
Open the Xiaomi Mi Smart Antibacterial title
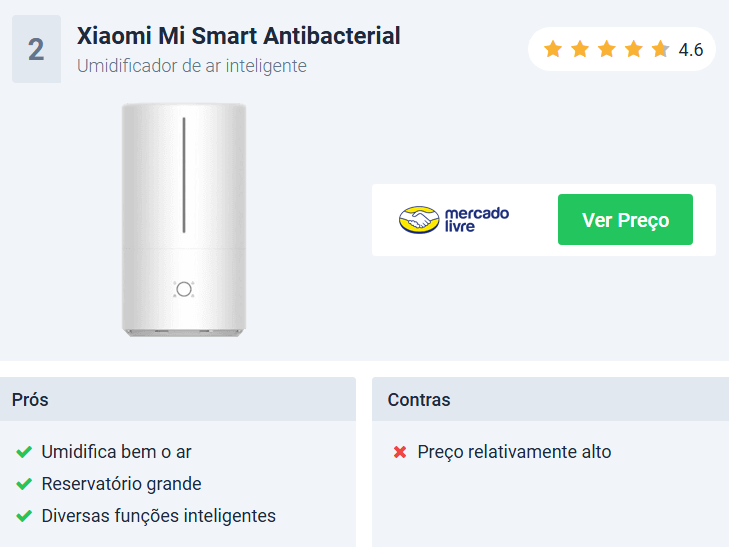[238, 36]
